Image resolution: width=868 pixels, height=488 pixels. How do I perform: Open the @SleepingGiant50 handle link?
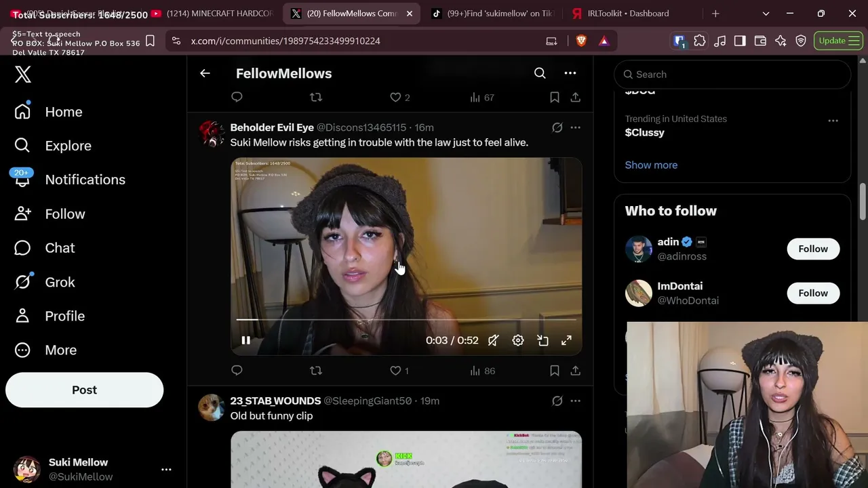368,401
